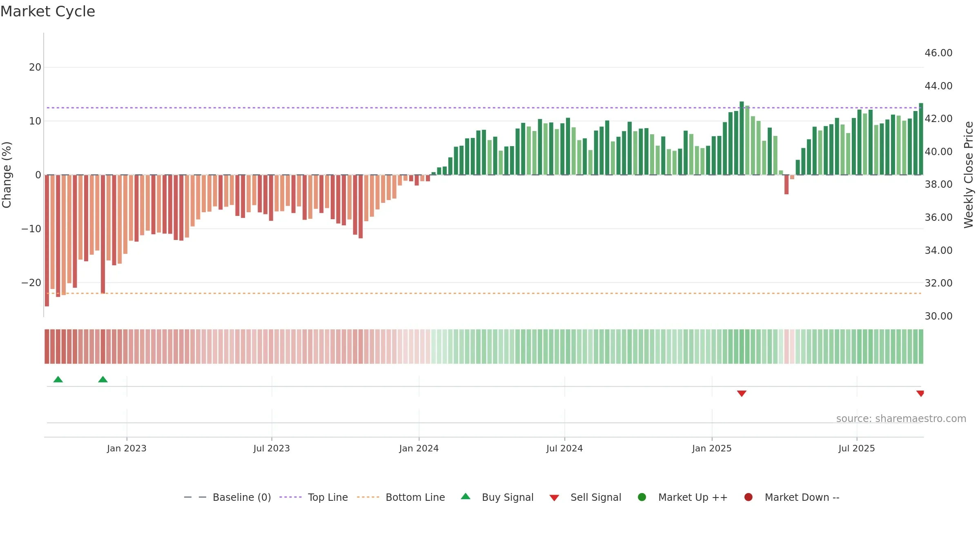
Task: Click the purple dotted Top Line legend swatch
Action: click(x=290, y=497)
